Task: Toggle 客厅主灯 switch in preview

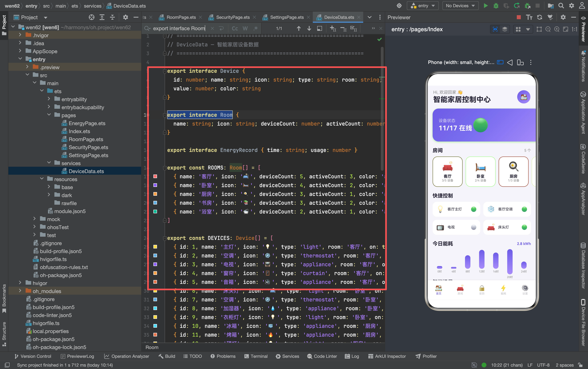Action: [x=473, y=209]
